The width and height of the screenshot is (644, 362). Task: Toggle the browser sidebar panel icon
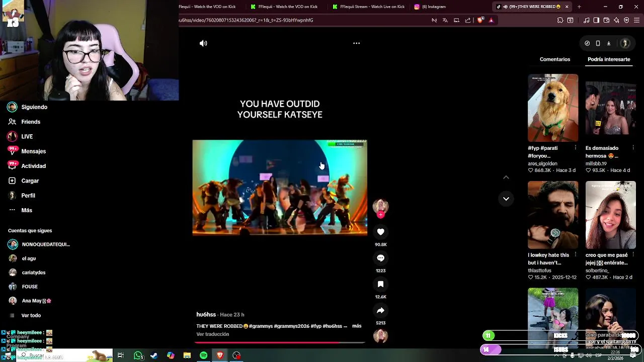coord(596,20)
